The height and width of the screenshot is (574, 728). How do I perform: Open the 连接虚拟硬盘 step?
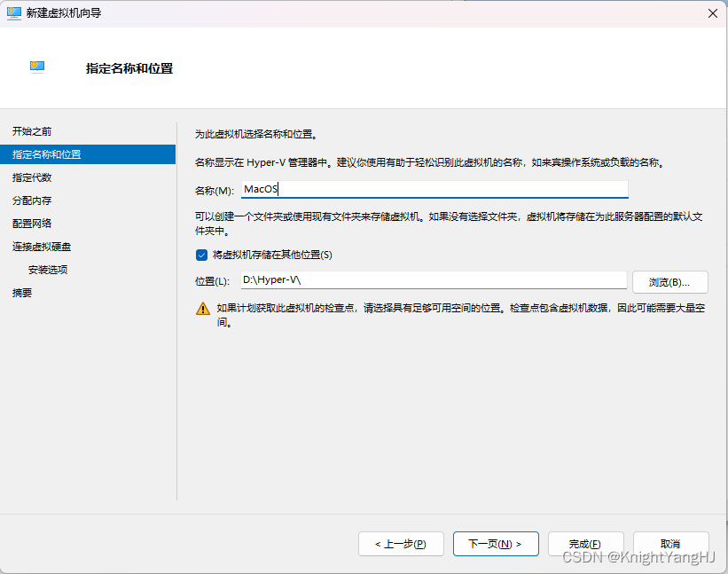[42, 247]
